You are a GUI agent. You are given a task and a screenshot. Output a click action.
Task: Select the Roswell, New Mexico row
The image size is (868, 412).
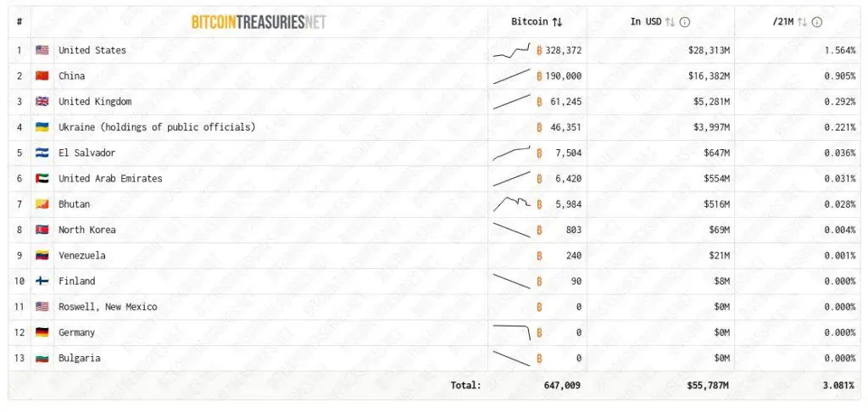pyautogui.click(x=108, y=307)
